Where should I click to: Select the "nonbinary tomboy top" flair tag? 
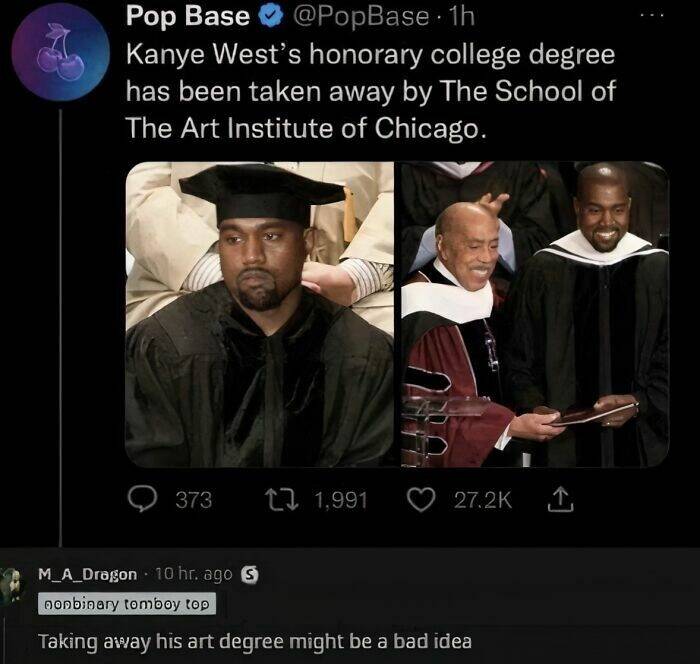click(125, 604)
